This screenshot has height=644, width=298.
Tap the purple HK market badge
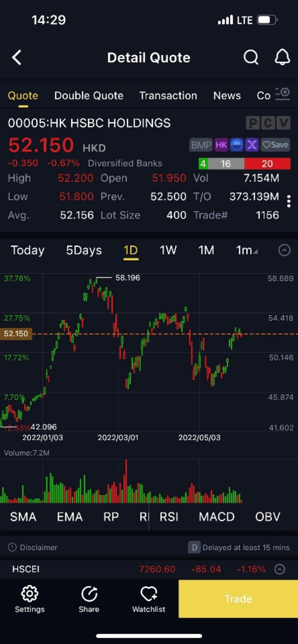tap(221, 145)
